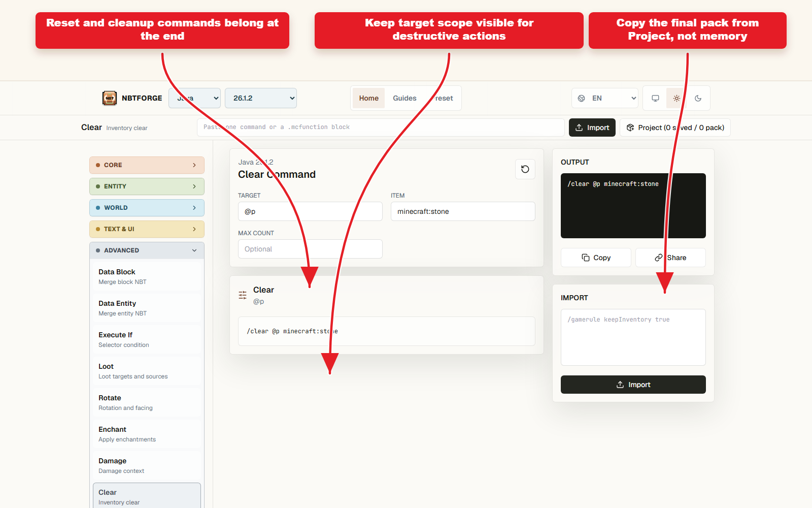Open the Java edition dropdown
The width and height of the screenshot is (812, 508).
click(x=194, y=98)
